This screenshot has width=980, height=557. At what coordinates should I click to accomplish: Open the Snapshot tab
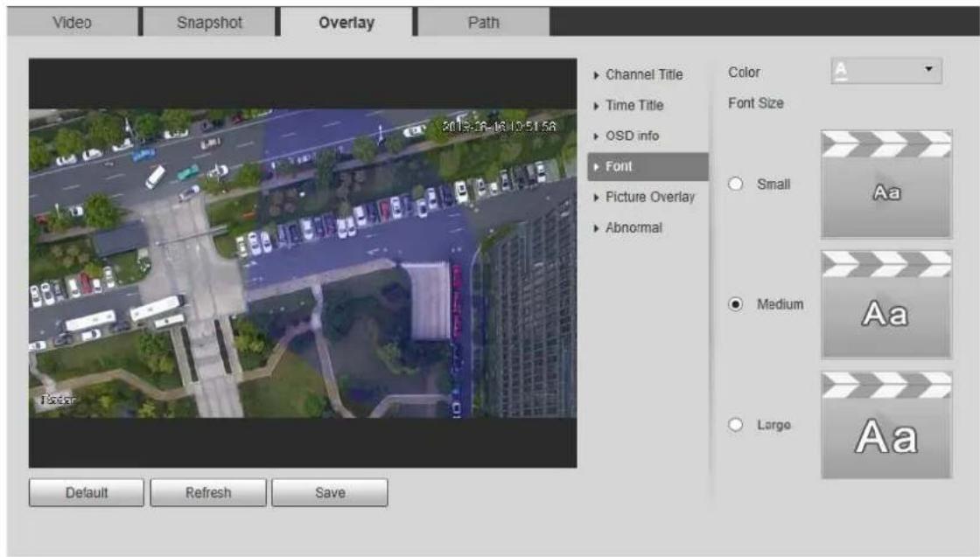tap(209, 23)
